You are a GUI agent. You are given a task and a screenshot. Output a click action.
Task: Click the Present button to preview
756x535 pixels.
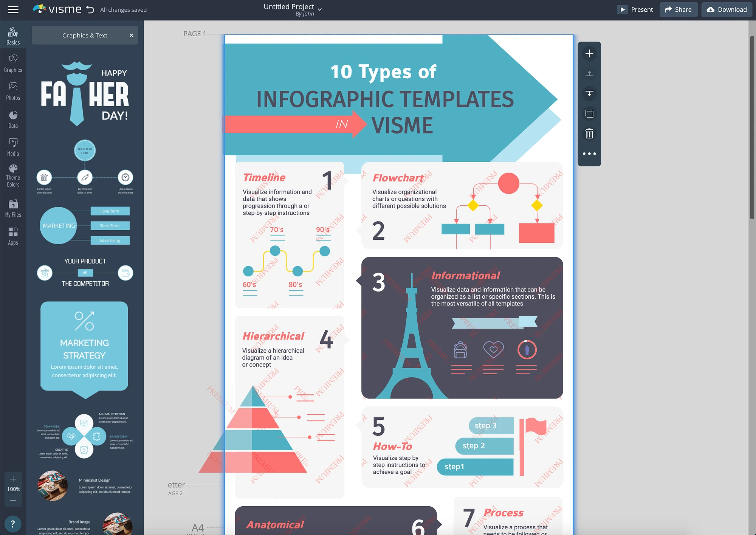point(635,9)
